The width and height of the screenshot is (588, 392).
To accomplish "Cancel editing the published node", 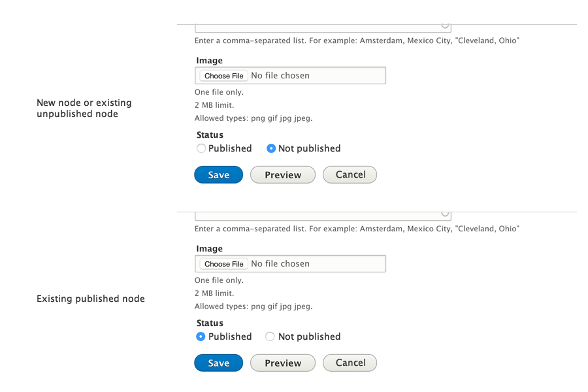I will tap(350, 363).
